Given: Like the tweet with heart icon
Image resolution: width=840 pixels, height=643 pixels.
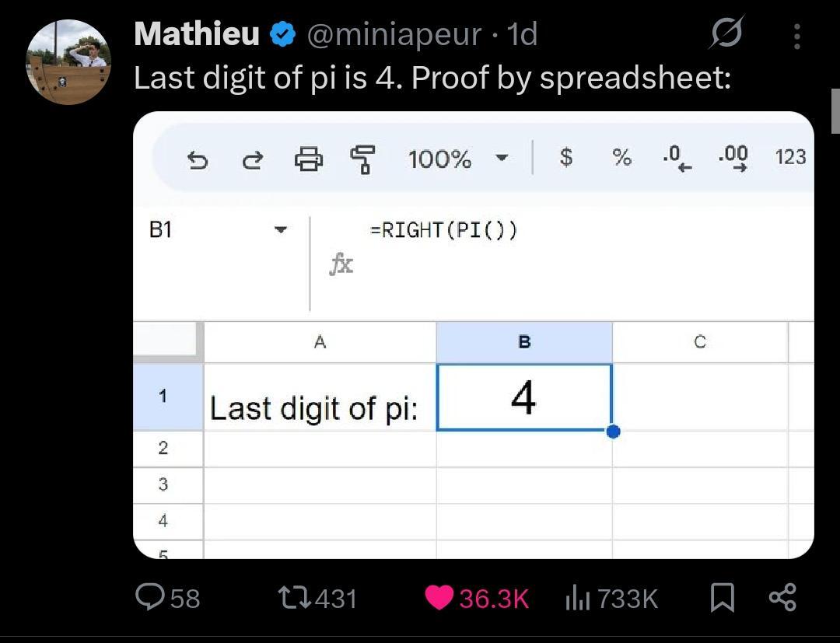Looking at the screenshot, I should click(x=440, y=598).
